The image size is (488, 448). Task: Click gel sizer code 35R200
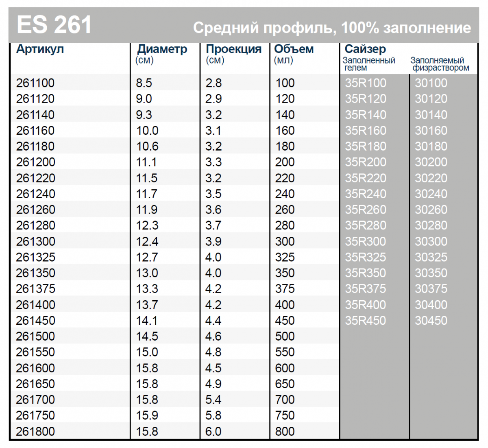click(366, 162)
